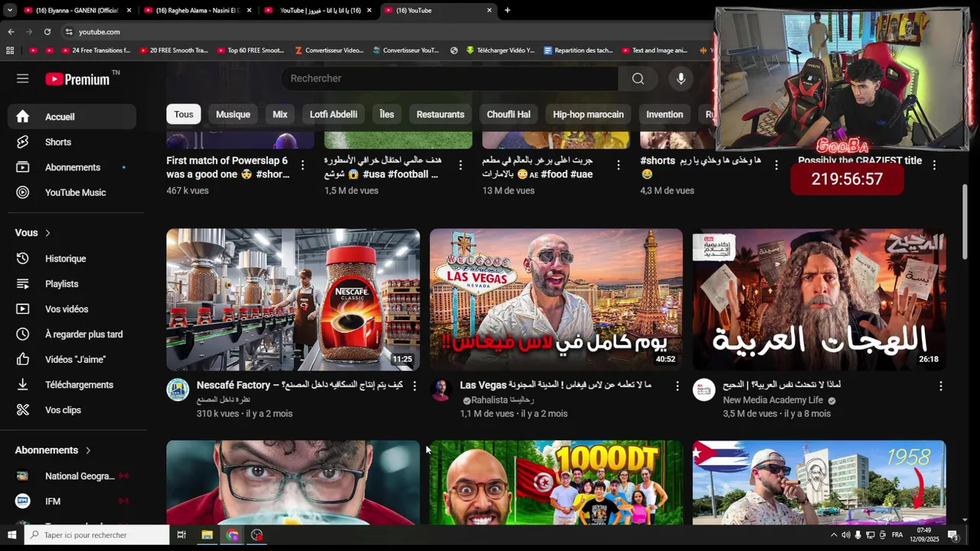This screenshot has width=980, height=551.
Task: Open Shorts in the sidebar
Action: click(x=72, y=142)
